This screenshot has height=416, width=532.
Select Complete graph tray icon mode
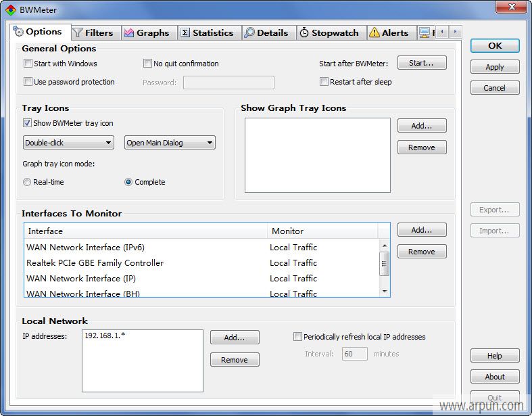(128, 182)
